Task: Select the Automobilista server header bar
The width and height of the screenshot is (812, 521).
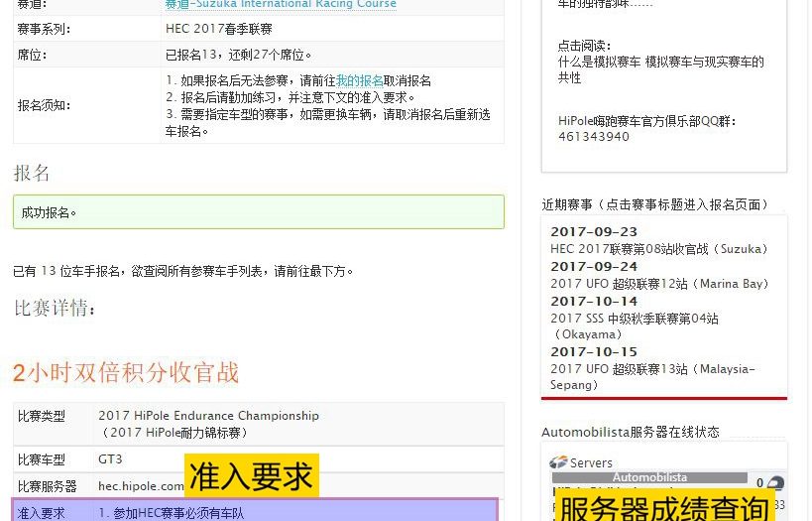Action: 649,477
